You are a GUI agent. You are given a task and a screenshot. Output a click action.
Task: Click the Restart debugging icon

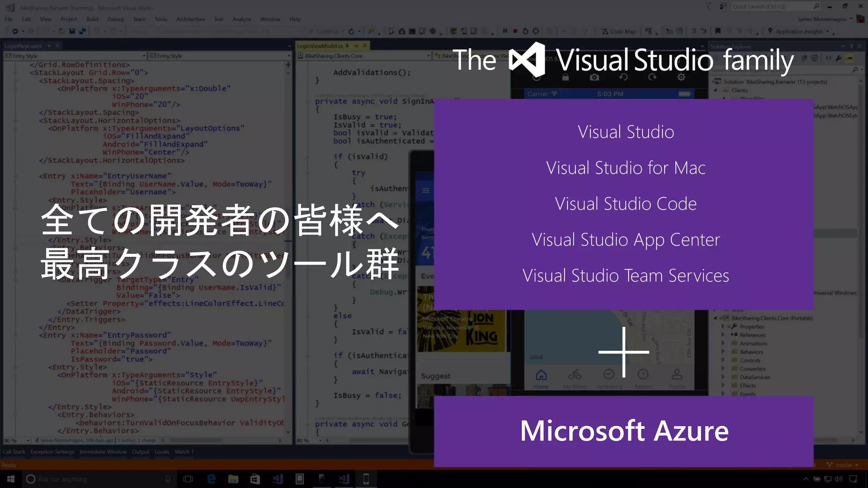[526, 31]
